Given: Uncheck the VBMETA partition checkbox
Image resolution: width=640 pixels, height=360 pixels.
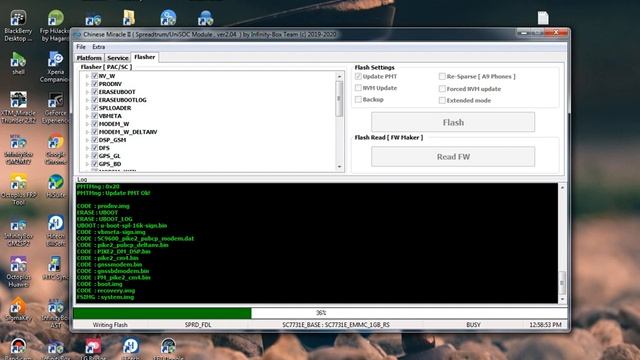Looking at the screenshot, I should click(95, 116).
